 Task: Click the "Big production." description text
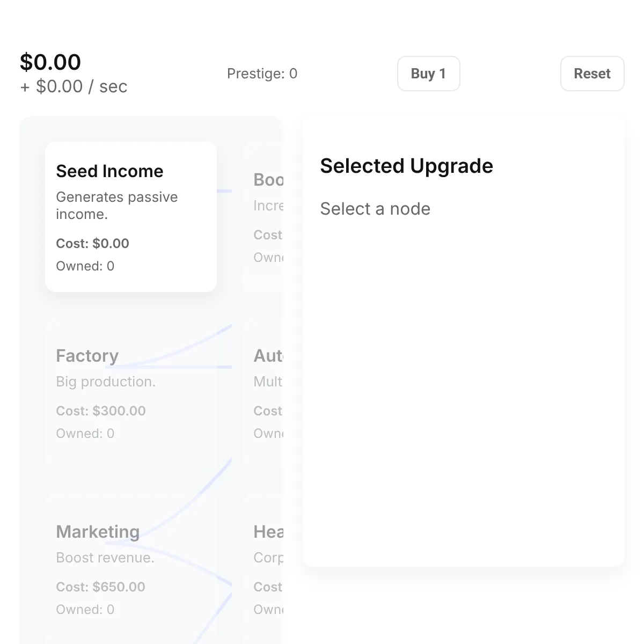[106, 382]
